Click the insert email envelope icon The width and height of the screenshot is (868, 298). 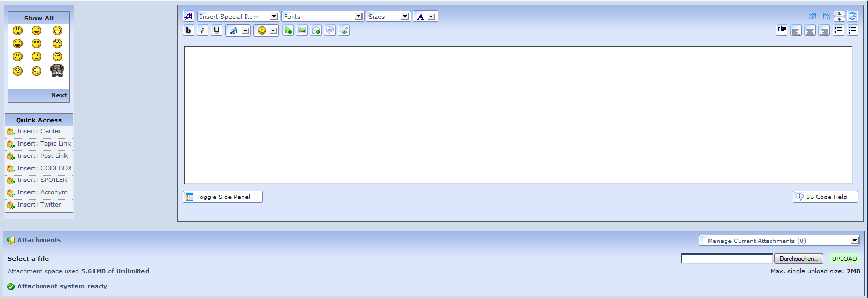pos(316,31)
